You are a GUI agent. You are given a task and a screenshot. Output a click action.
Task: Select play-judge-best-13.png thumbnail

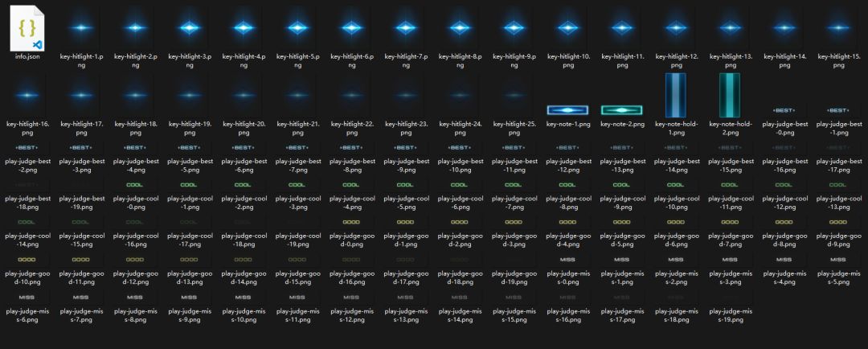pyautogui.click(x=622, y=148)
